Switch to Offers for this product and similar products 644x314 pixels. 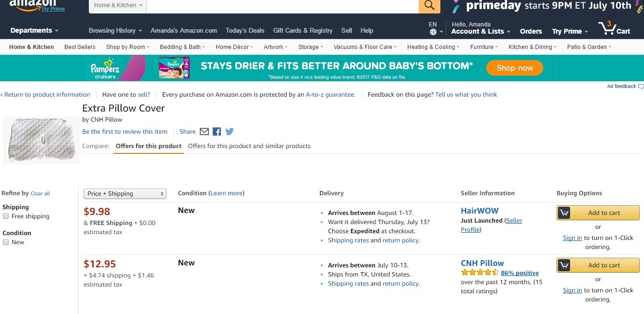[x=249, y=146]
